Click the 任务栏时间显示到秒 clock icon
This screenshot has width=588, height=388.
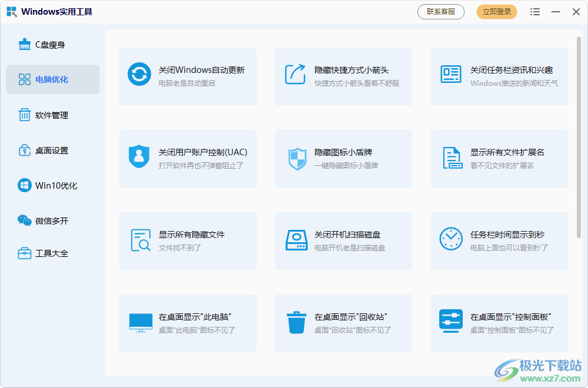click(x=451, y=239)
